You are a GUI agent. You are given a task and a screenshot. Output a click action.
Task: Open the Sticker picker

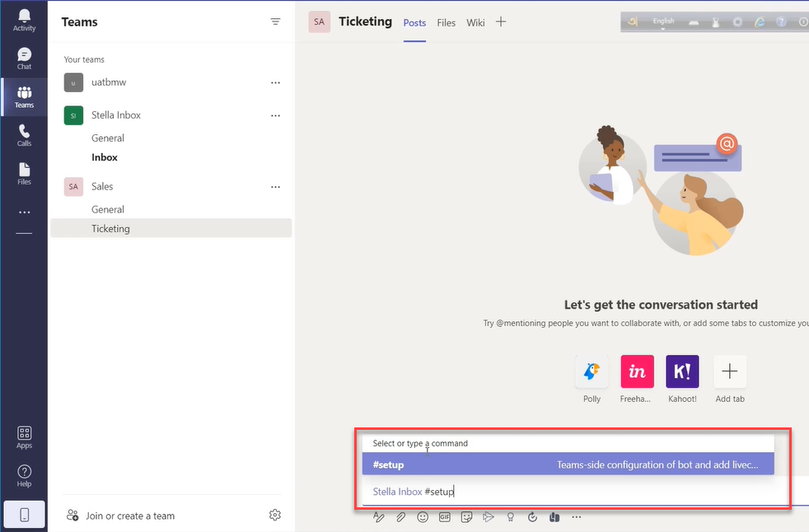[x=466, y=517]
